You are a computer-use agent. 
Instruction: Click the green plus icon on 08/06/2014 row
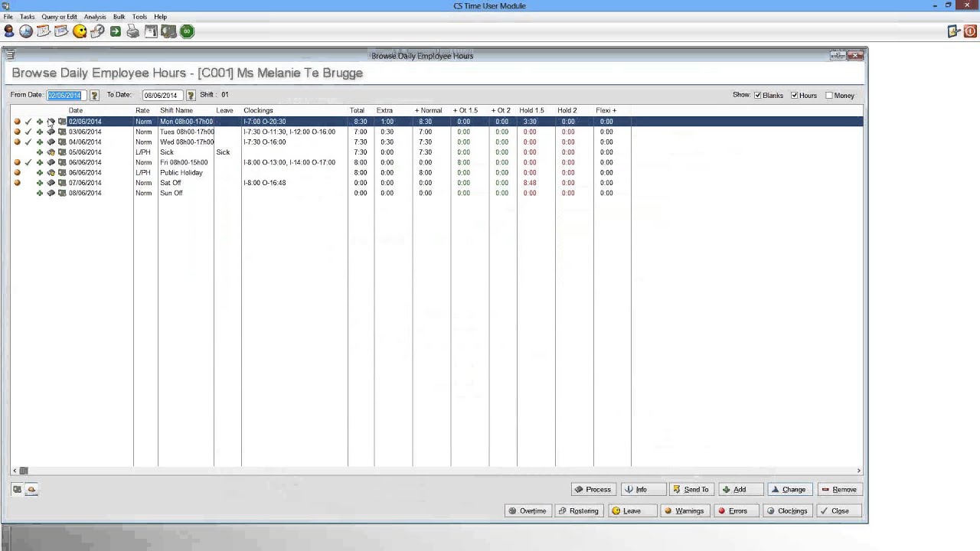click(x=40, y=193)
